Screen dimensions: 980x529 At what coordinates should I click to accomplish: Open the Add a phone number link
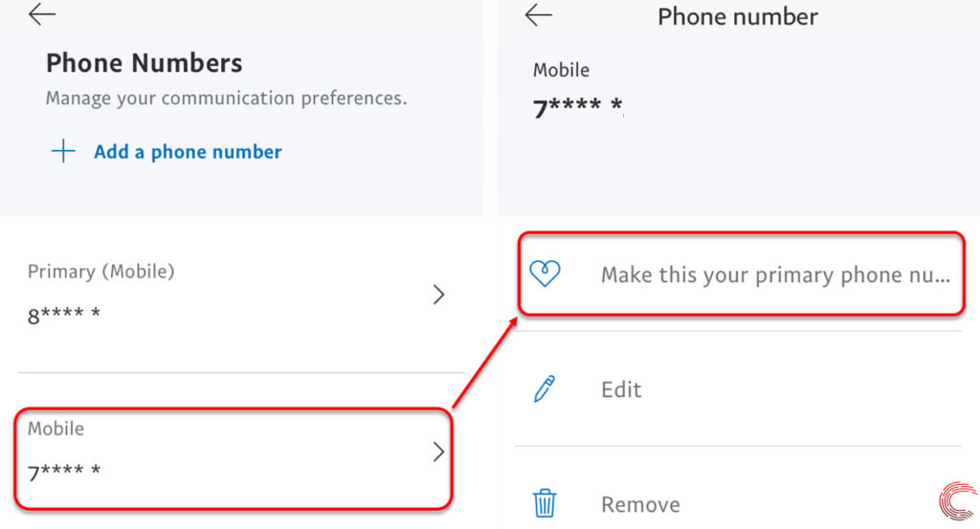(x=188, y=152)
